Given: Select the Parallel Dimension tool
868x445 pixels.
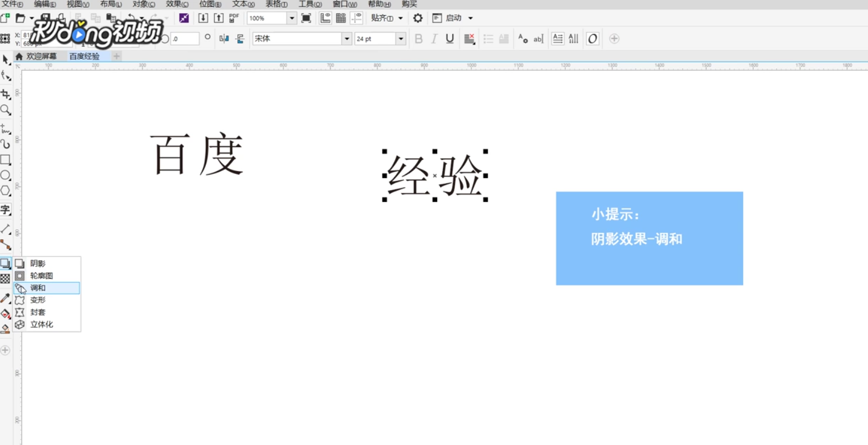Looking at the screenshot, I should click(6, 229).
